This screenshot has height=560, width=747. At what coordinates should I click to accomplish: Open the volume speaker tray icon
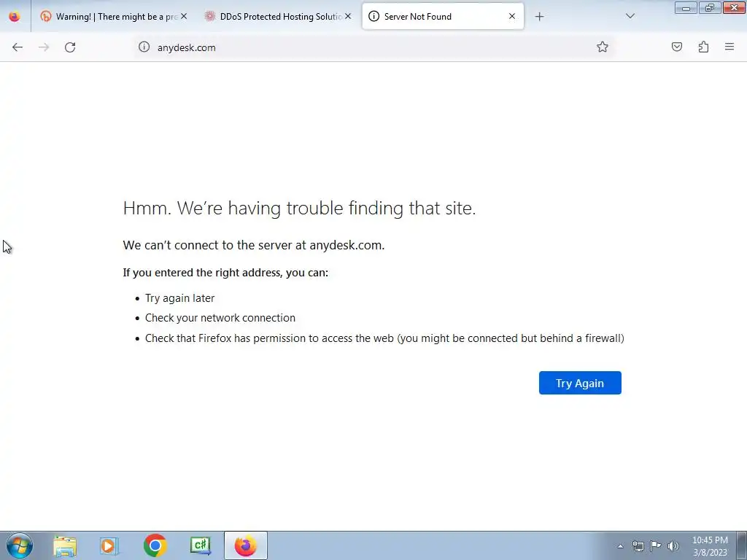tap(673, 546)
